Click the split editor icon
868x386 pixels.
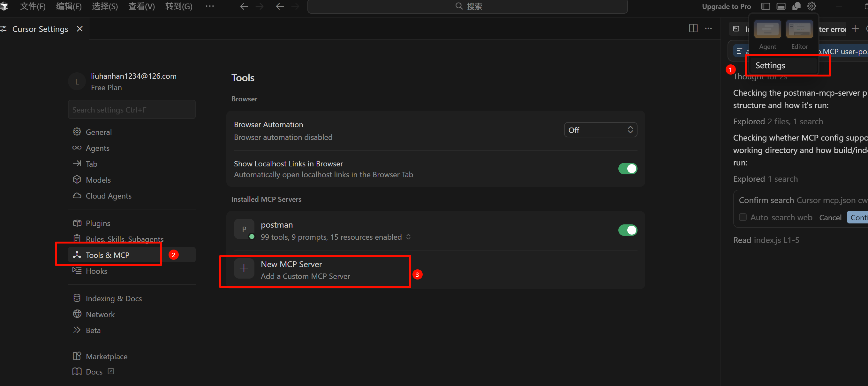[693, 28]
